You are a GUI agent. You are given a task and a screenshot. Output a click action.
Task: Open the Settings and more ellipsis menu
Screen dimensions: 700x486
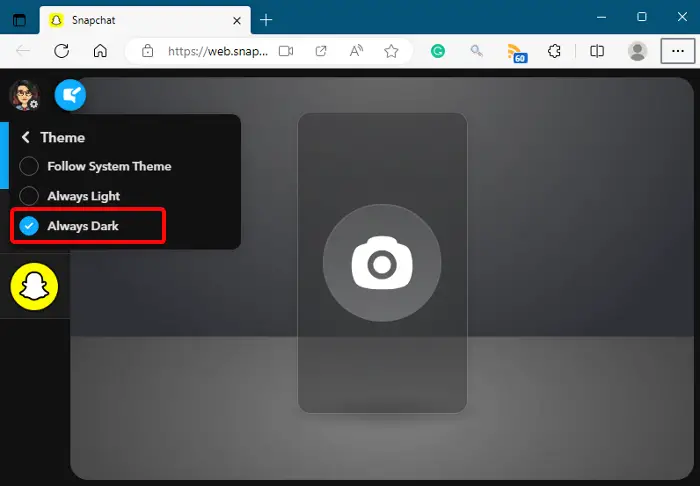pyautogui.click(x=678, y=51)
